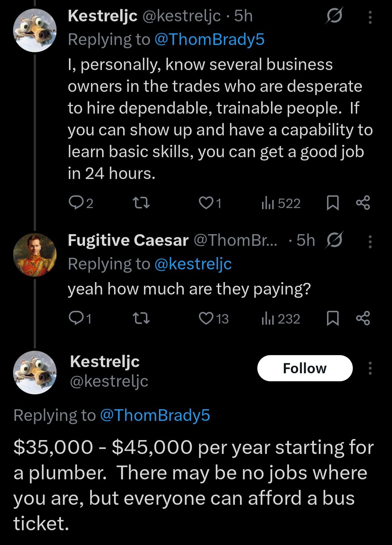The width and height of the screenshot is (392, 545).
Task: Repost Kestreljc's trades hiring tweet
Action: [141, 203]
